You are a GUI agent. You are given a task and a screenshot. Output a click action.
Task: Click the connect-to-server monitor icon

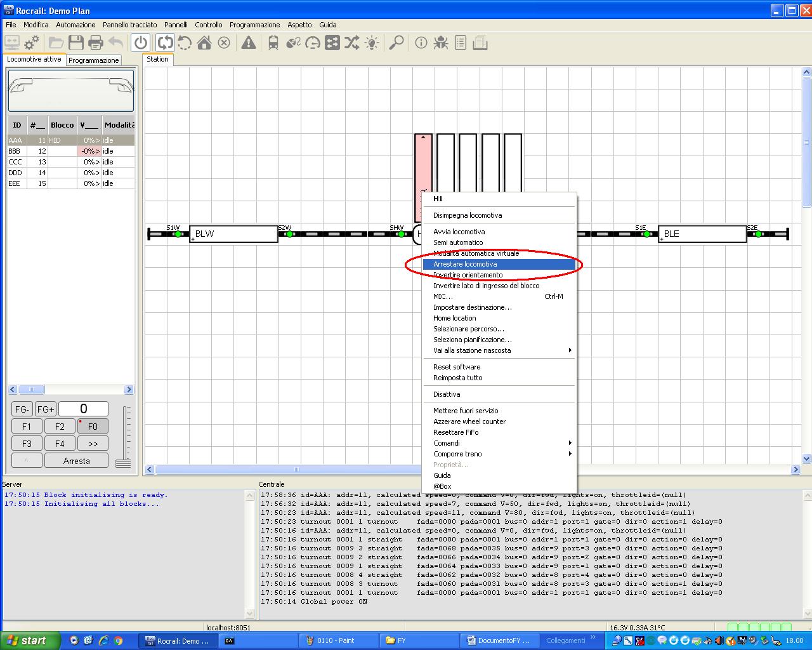tap(12, 43)
